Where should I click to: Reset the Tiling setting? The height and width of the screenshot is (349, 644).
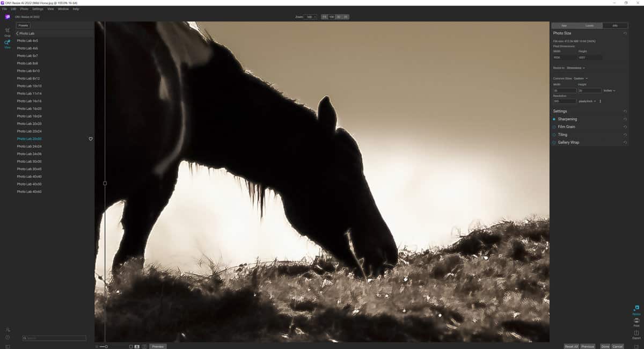click(625, 135)
